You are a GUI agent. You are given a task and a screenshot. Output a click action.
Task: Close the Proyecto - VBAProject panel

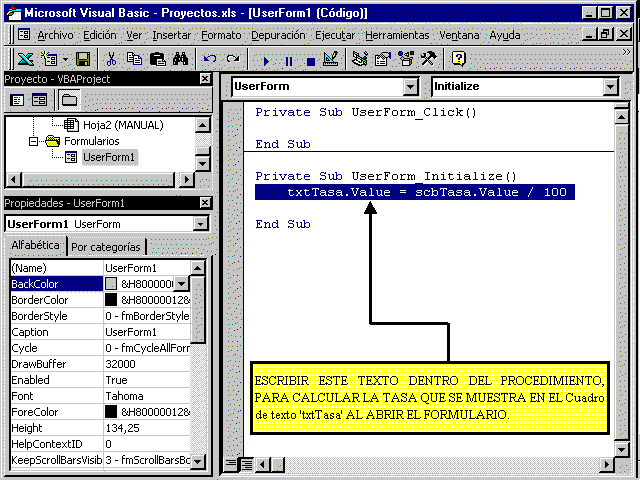click(205, 79)
